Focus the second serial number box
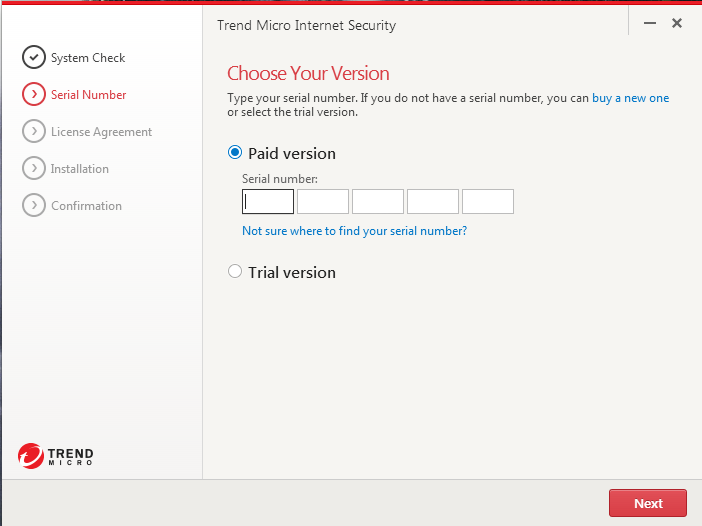 323,201
